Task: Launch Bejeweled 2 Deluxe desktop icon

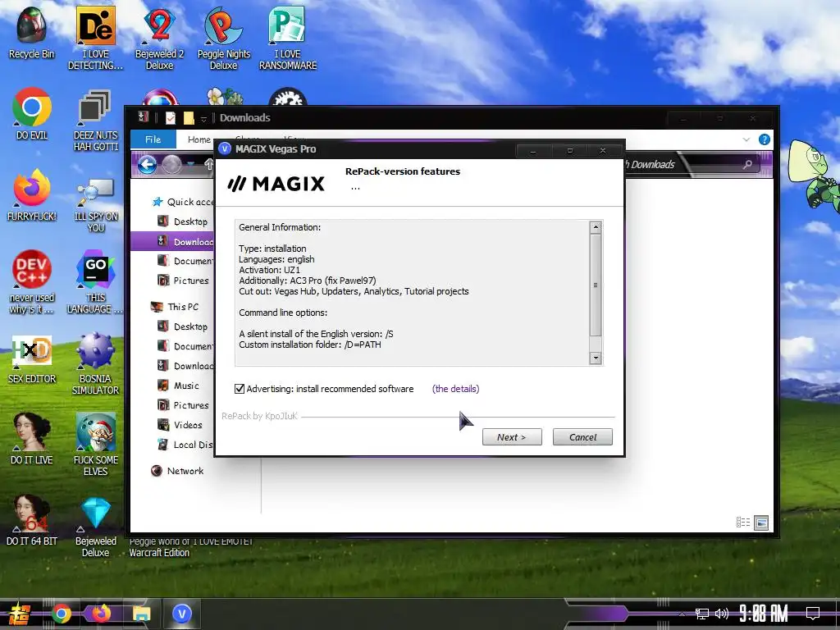Action: click(160, 38)
